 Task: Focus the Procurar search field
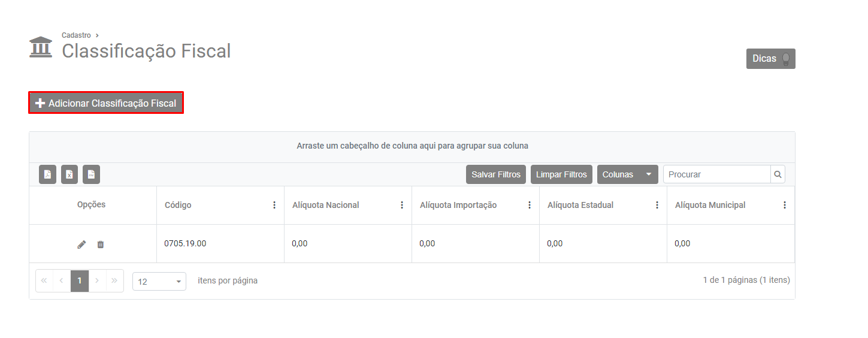coord(716,174)
